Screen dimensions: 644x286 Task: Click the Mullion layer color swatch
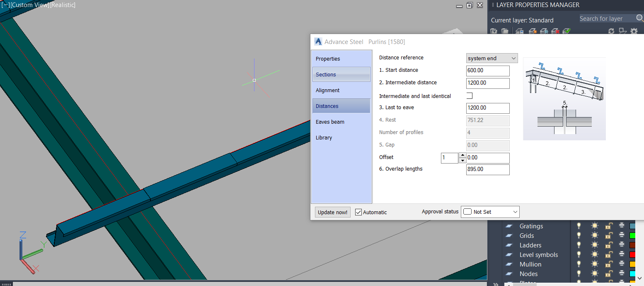[633, 264]
